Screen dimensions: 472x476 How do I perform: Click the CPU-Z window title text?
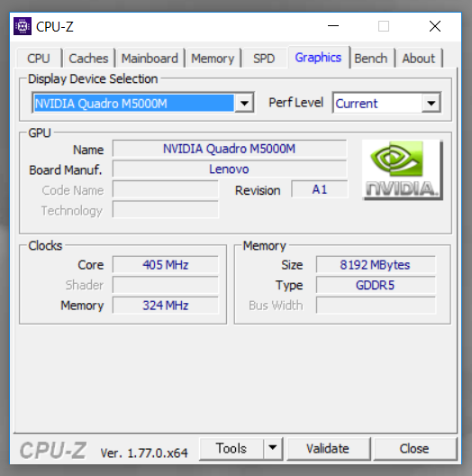pyautogui.click(x=55, y=27)
